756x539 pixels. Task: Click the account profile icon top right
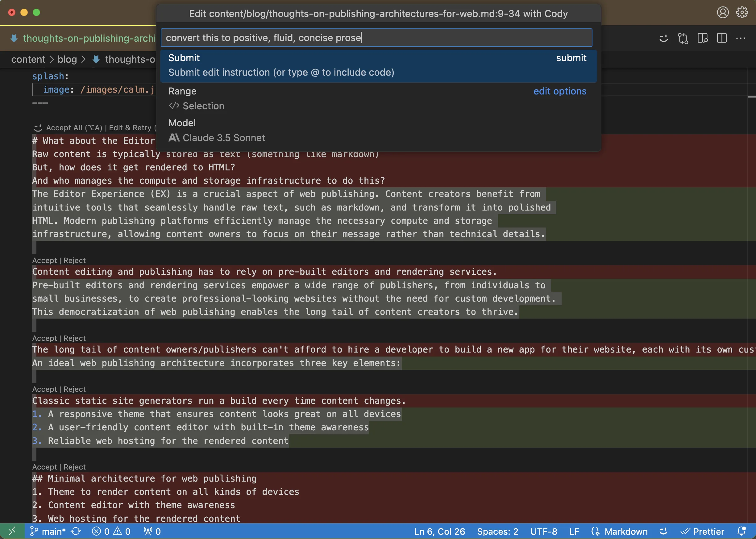723,12
